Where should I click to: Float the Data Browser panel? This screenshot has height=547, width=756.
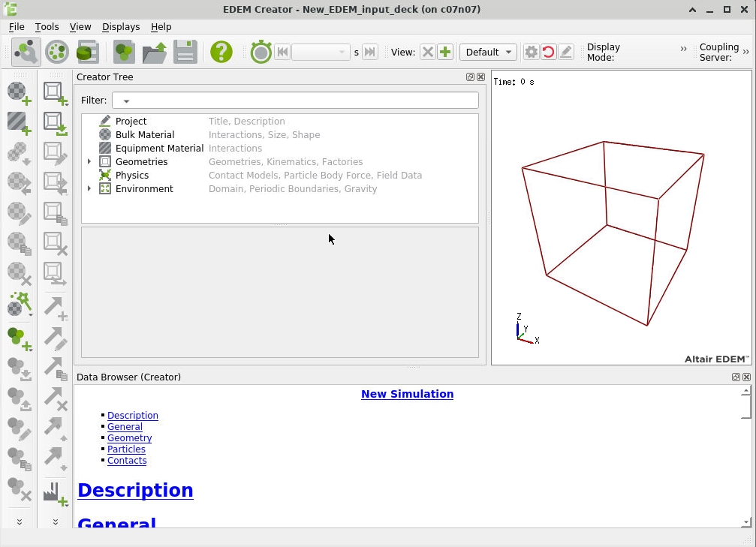click(736, 377)
